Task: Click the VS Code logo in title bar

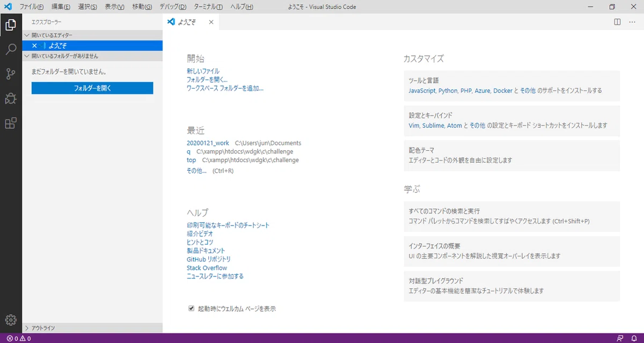Action: coord(8,7)
